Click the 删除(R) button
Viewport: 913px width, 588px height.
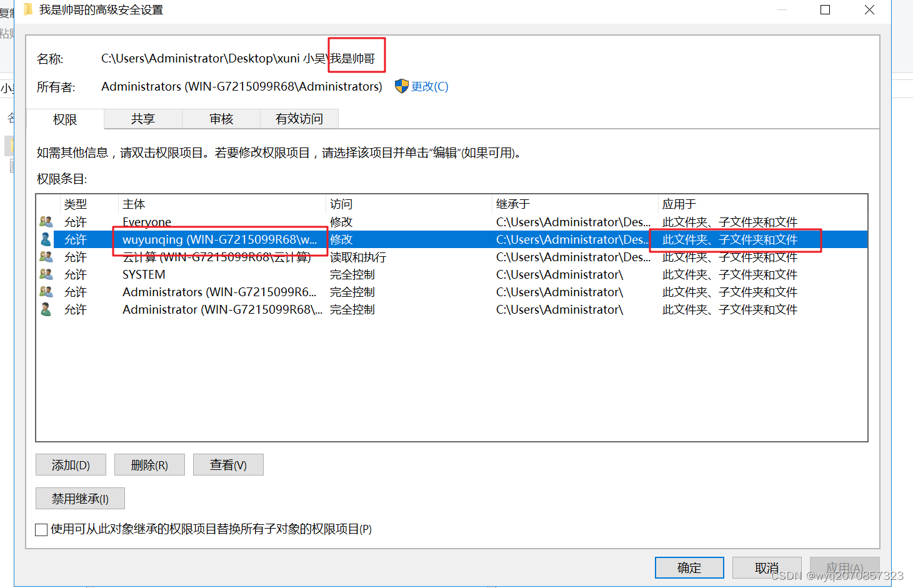(x=149, y=464)
